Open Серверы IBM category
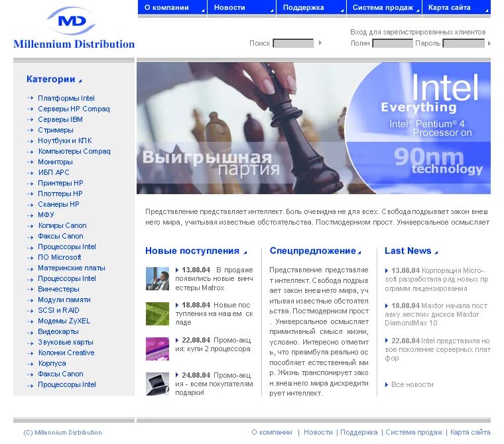This screenshot has width=504, height=444. (x=60, y=119)
